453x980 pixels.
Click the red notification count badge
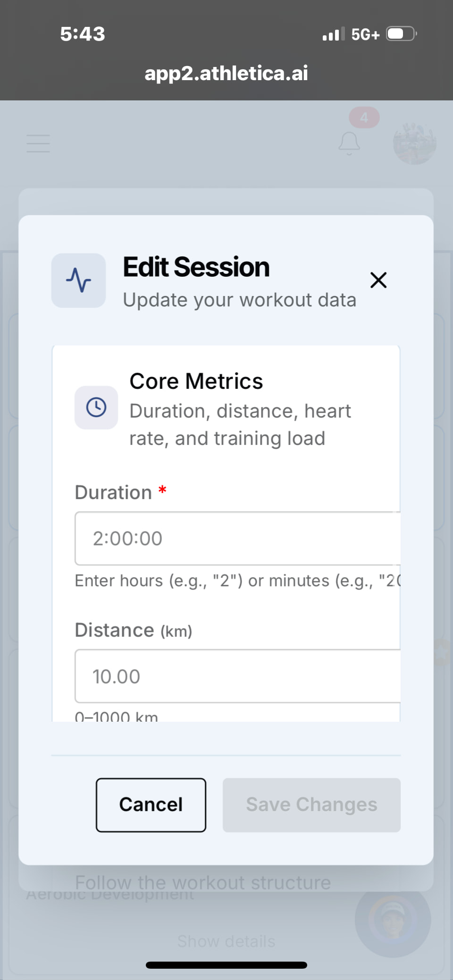pyautogui.click(x=364, y=117)
